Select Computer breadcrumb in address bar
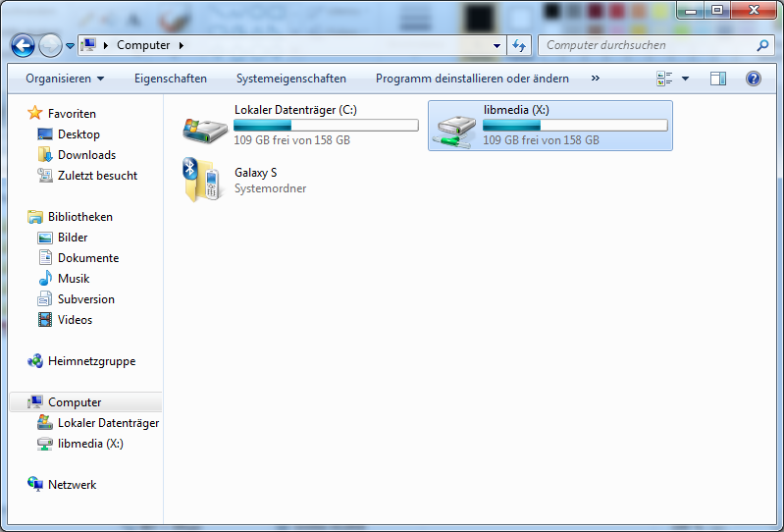 (143, 45)
